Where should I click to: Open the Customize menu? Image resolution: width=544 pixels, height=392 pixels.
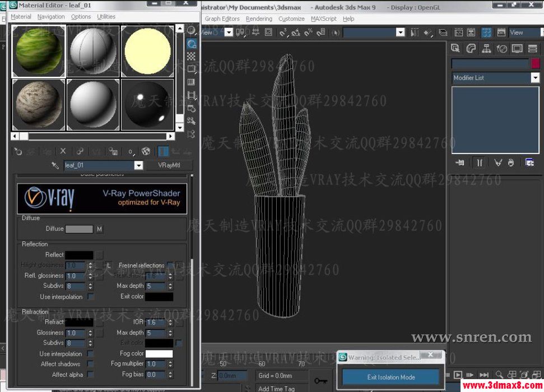(x=291, y=18)
